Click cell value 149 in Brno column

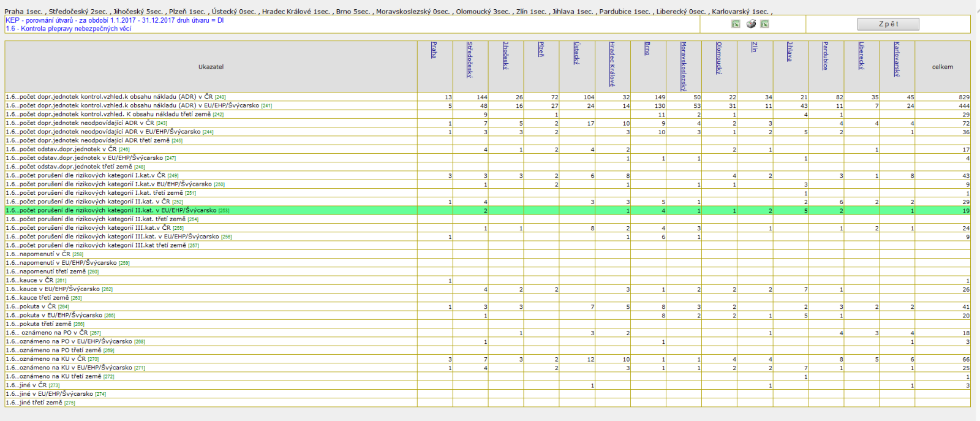[x=660, y=97]
